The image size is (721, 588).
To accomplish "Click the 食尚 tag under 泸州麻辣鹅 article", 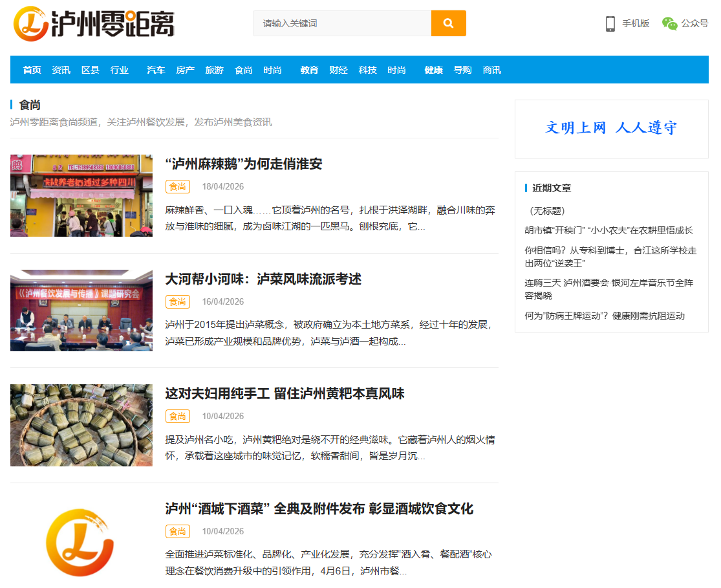I will pos(177,186).
